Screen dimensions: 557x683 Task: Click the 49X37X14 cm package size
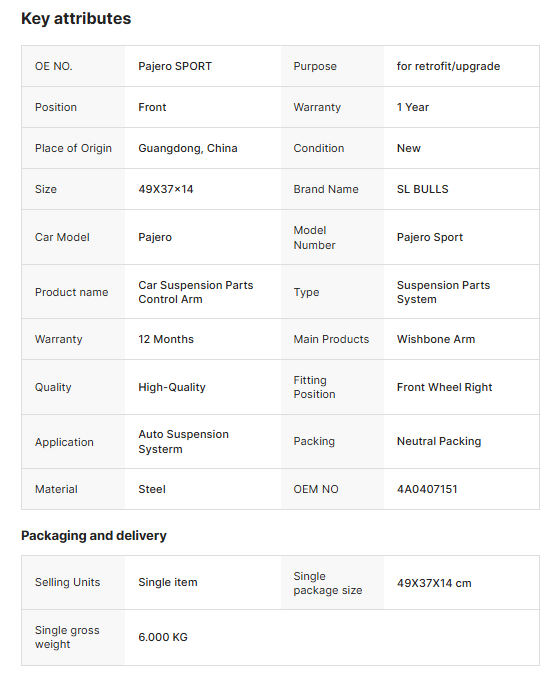[434, 583]
